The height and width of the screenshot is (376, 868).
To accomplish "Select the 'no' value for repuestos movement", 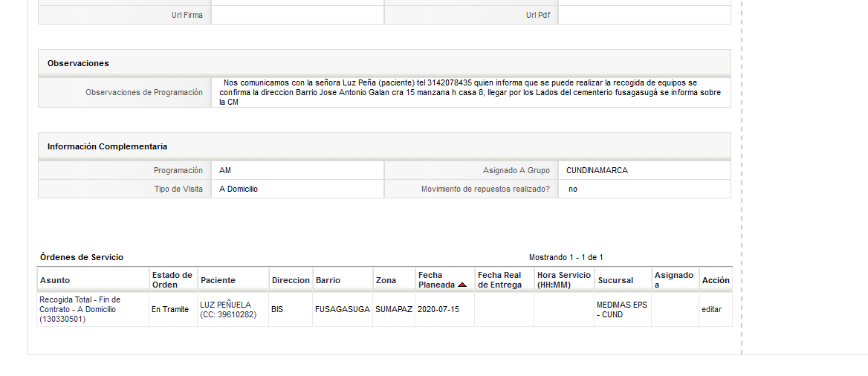I will coord(572,189).
